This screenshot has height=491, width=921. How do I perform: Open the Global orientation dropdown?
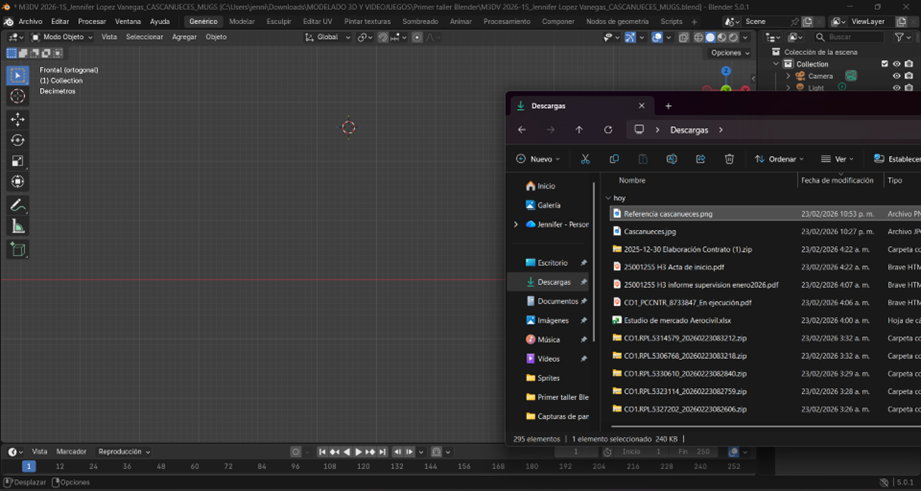326,37
